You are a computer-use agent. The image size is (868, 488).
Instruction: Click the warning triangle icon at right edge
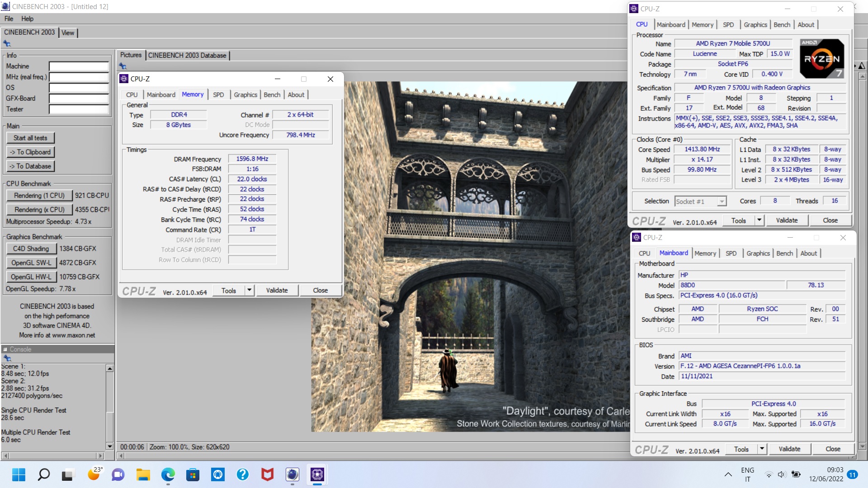tap(862, 66)
